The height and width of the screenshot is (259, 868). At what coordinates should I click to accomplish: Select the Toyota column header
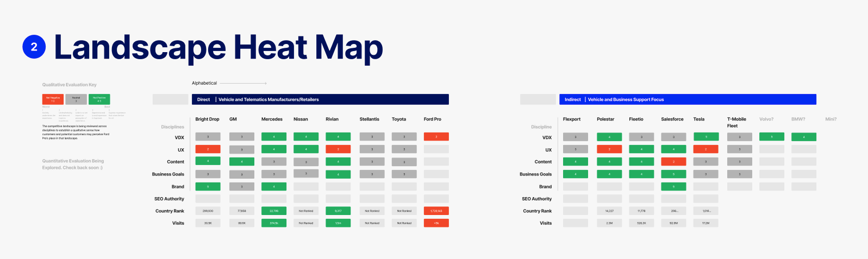coord(399,119)
